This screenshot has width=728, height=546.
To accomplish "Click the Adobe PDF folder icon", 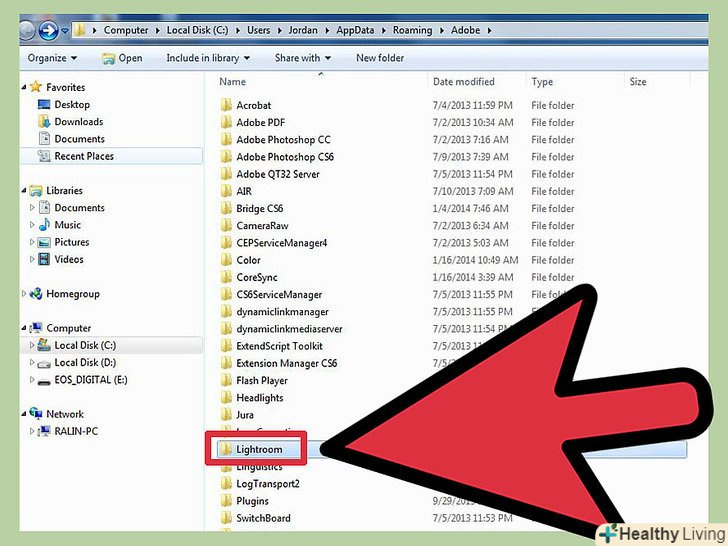I will click(226, 122).
